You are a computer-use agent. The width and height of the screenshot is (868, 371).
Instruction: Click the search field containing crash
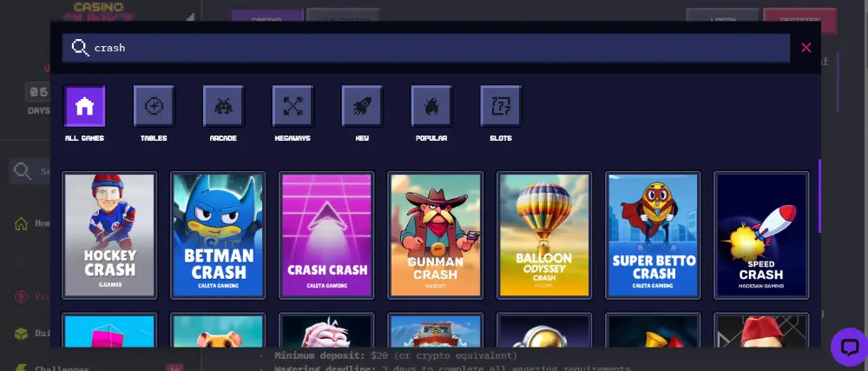click(x=426, y=48)
